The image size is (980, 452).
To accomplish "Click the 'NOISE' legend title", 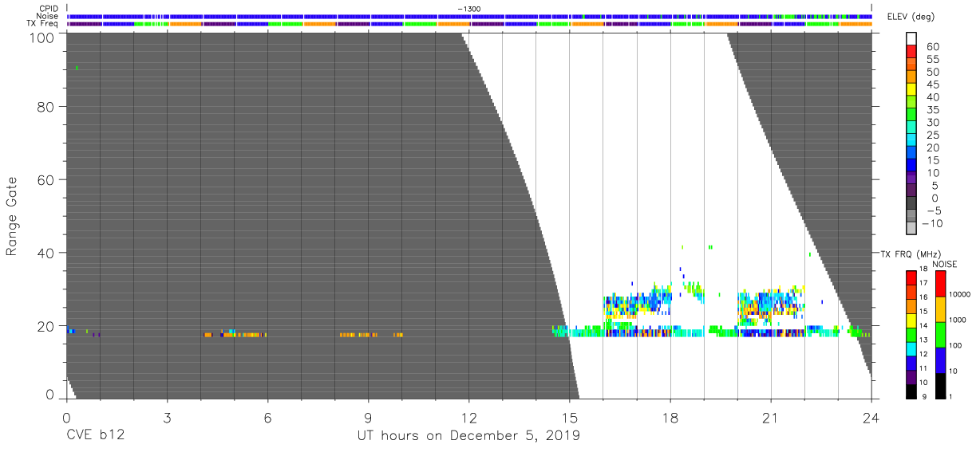I will tap(945, 264).
